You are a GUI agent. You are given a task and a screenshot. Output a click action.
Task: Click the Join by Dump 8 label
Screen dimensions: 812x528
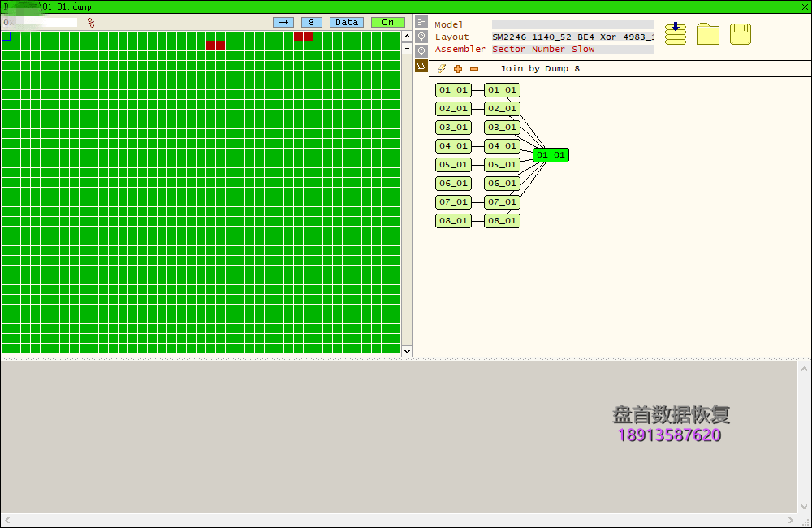[x=540, y=69]
